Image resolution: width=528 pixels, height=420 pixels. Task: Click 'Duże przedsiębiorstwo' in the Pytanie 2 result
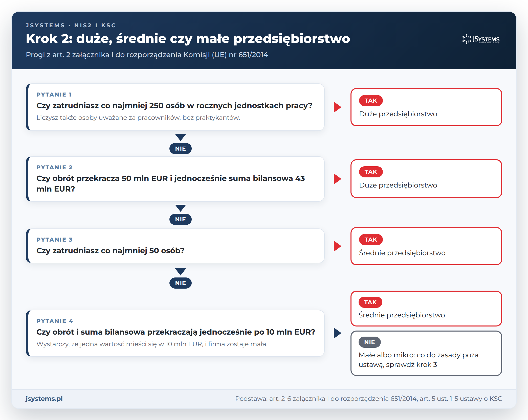398,185
